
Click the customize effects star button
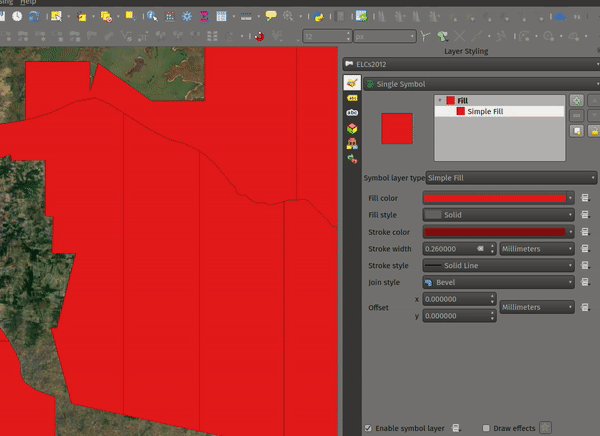(x=545, y=428)
